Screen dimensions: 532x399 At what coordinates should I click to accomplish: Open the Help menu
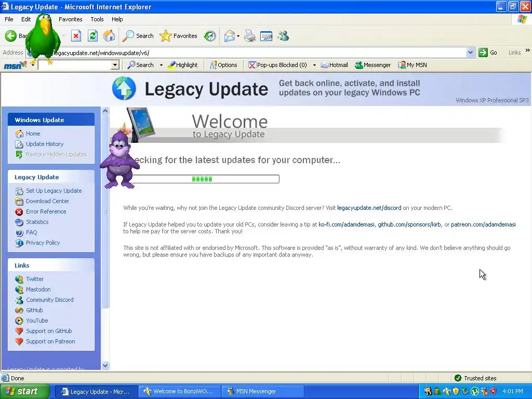click(x=117, y=19)
